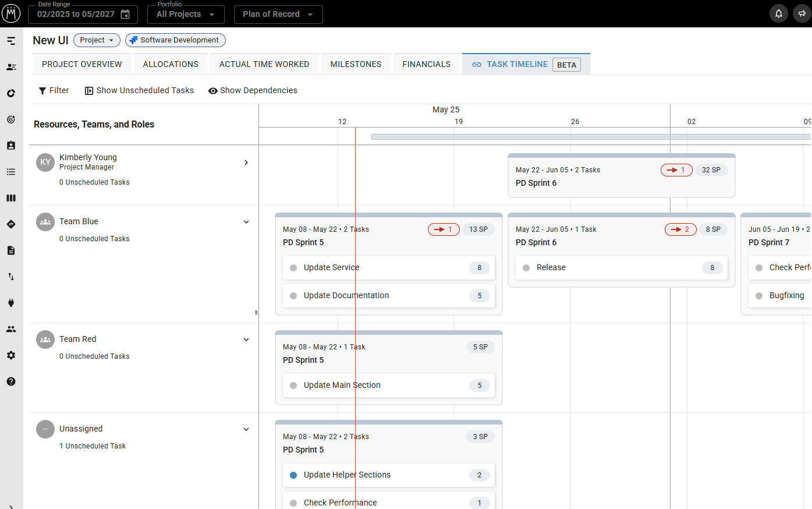Click dependency badge on Team Blue Sprint 5
This screenshot has width=812, height=509.
click(x=444, y=229)
